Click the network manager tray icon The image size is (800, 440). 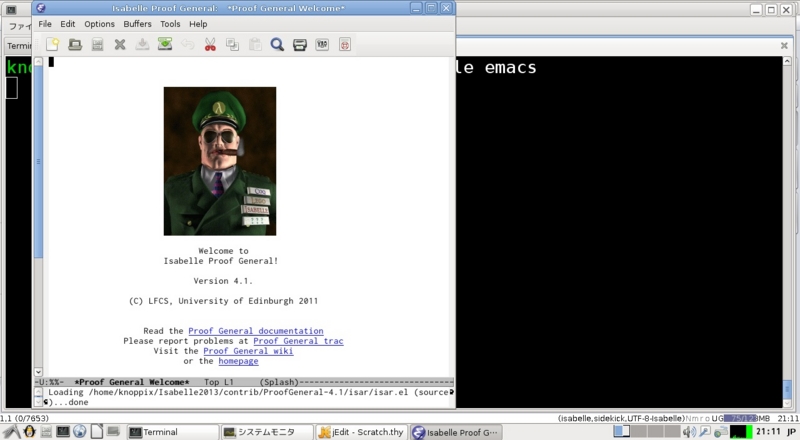coord(720,432)
